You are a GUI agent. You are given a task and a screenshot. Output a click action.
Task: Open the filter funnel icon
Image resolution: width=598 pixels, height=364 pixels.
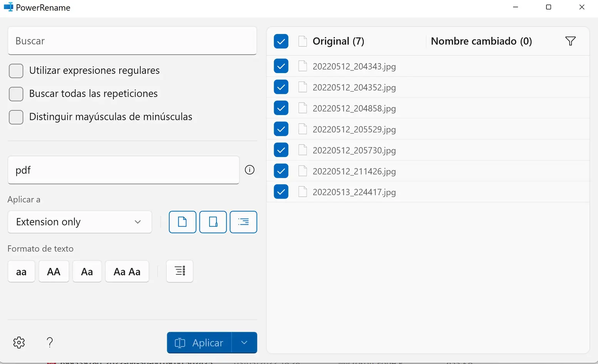570,41
